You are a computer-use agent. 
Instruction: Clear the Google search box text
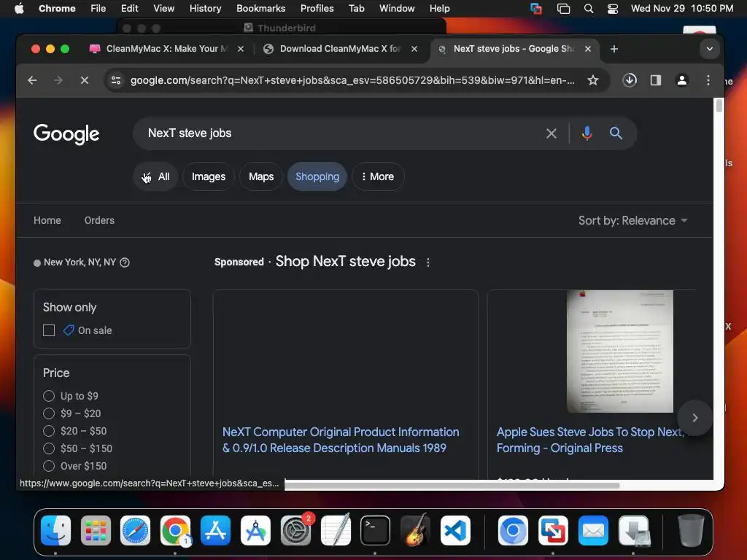tap(551, 133)
